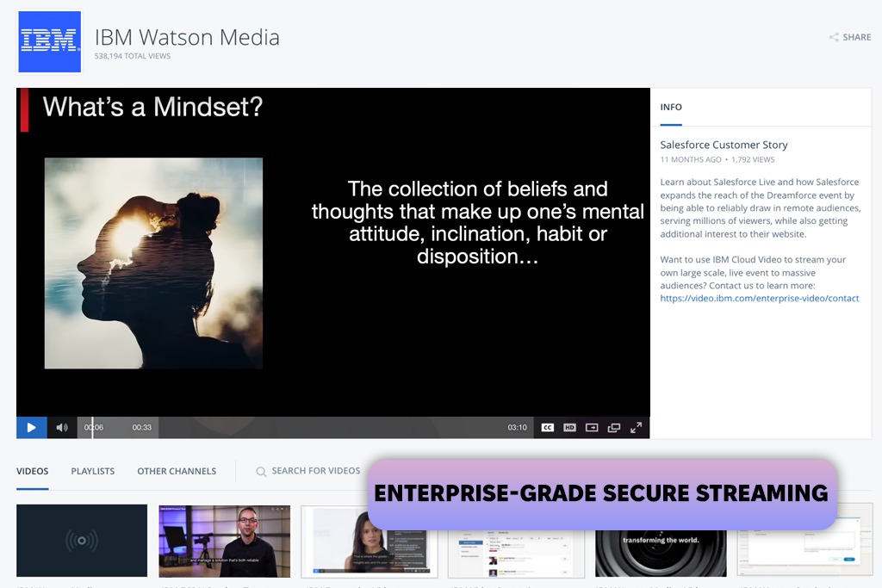882x588 pixels.
Task: Switch to the VIDEOS tab
Action: (x=32, y=471)
